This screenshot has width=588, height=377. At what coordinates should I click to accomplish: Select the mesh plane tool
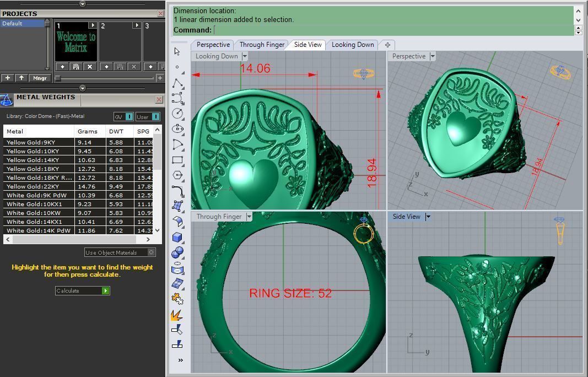177,284
